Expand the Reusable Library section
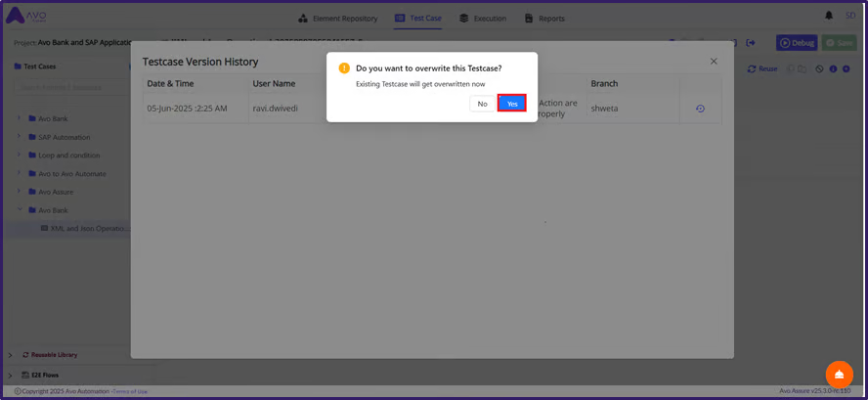 pyautogui.click(x=10, y=355)
